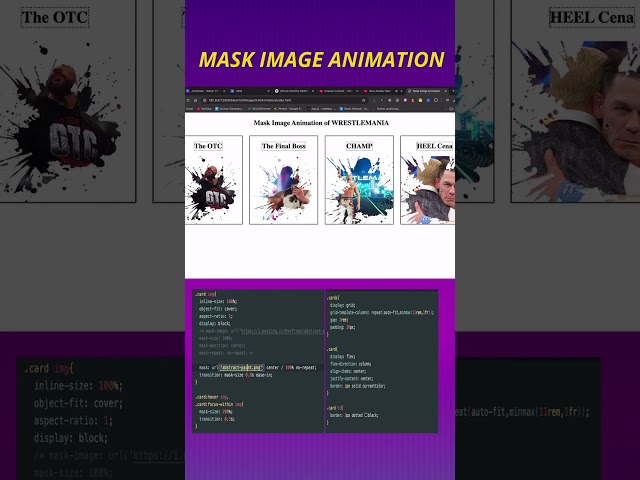Click the CHAMP masked wrestler image
Viewport: 640px width, 480px height.
point(359,190)
